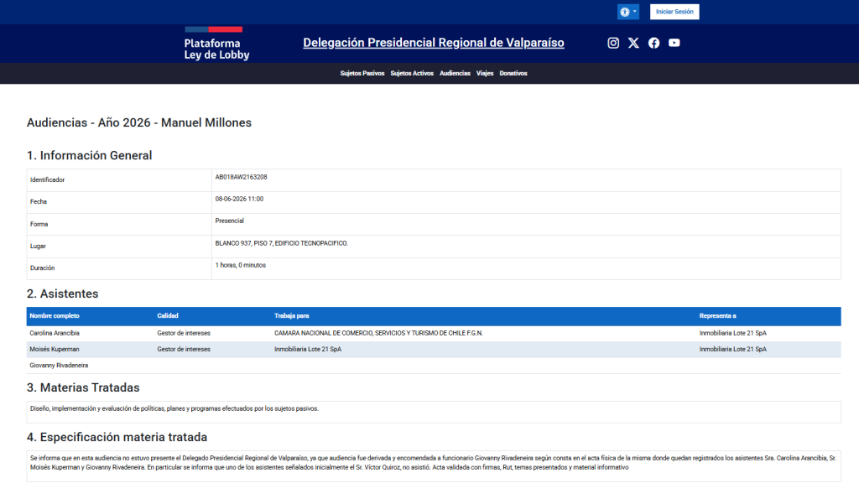The height and width of the screenshot is (504, 859).
Task: Click the Audiencias - Año 2026 page heading
Action: click(x=139, y=122)
